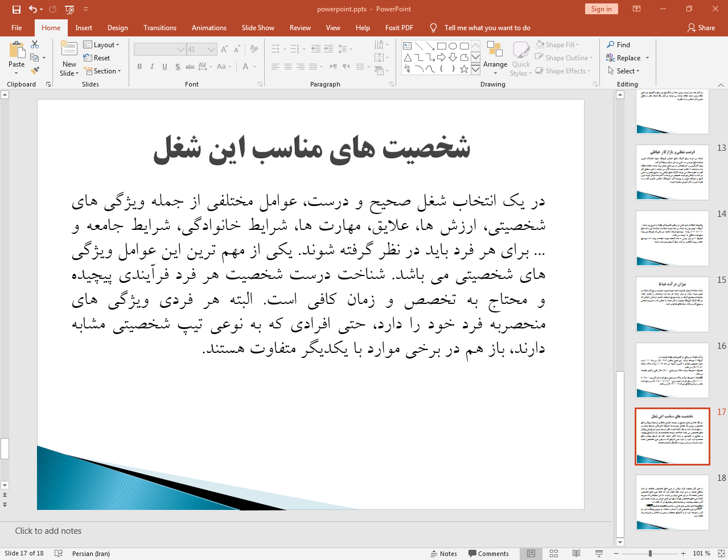Click the Sign in button
Viewport: 728px width, 560px height.
pos(601,9)
